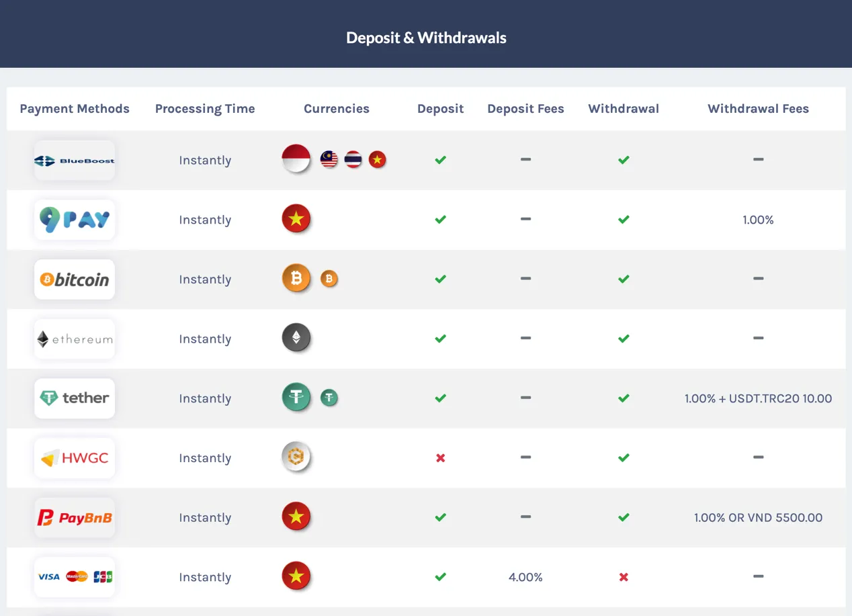Viewport: 852px width, 616px height.
Task: Click Instantly in the tether row
Action: (x=205, y=399)
